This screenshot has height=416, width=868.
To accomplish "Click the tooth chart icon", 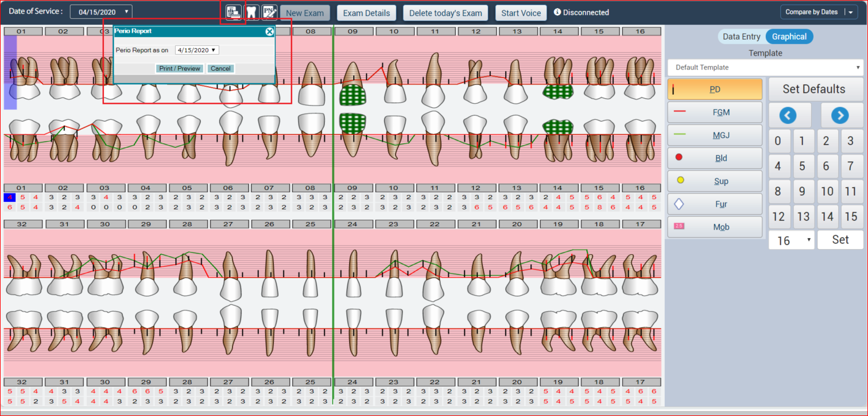I will (x=251, y=13).
